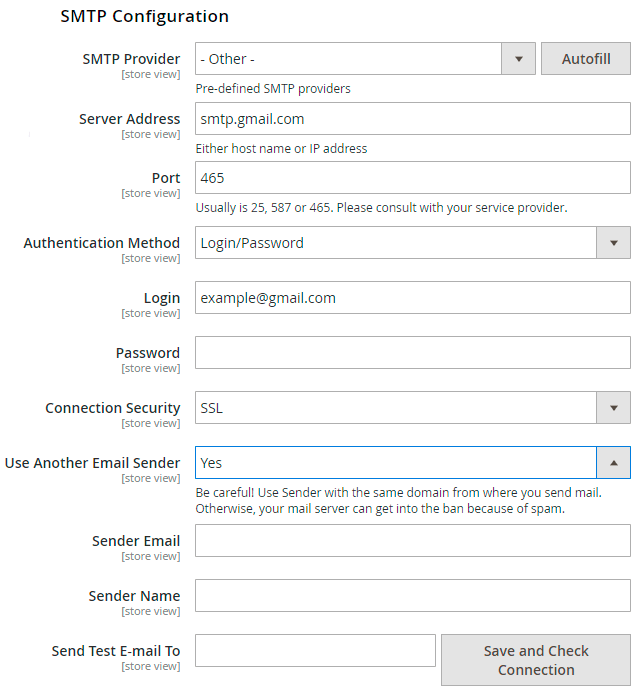
Task: Select the Login field with example@gmail.com
Action: click(412, 298)
